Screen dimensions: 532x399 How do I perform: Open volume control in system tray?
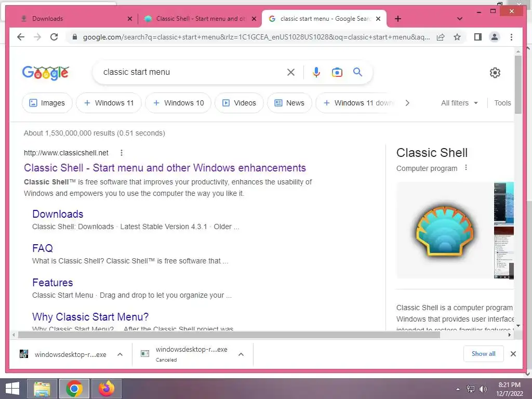[483, 389]
